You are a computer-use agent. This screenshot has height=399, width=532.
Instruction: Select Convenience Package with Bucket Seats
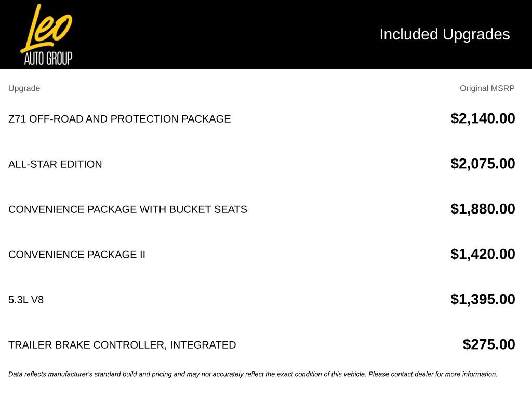click(128, 209)
